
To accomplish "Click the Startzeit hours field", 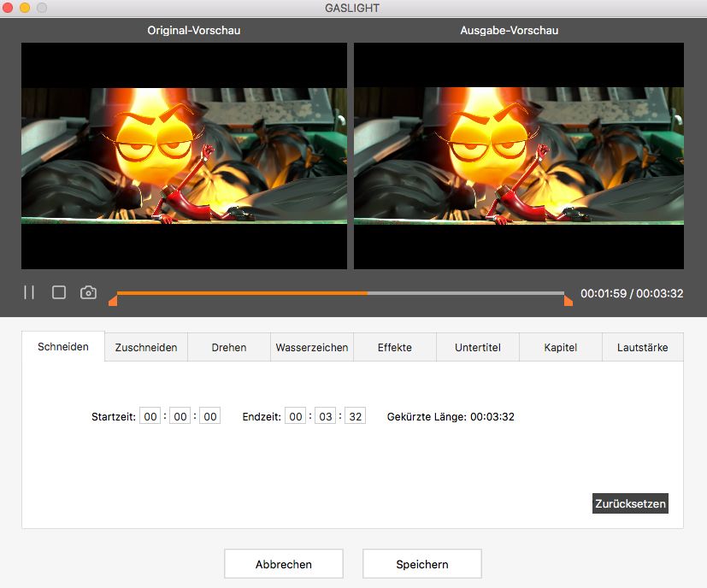I will click(150, 416).
